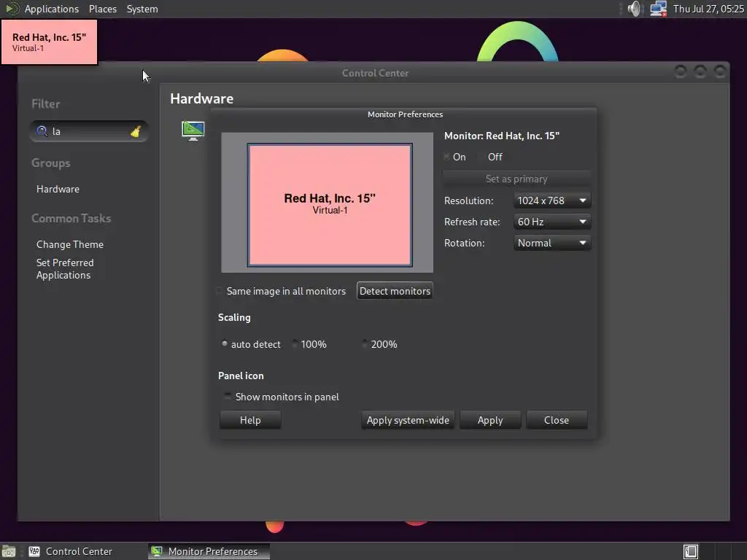Image resolution: width=747 pixels, height=560 pixels.
Task: Click the Monitor Preferences dialog title bar
Action: click(405, 114)
